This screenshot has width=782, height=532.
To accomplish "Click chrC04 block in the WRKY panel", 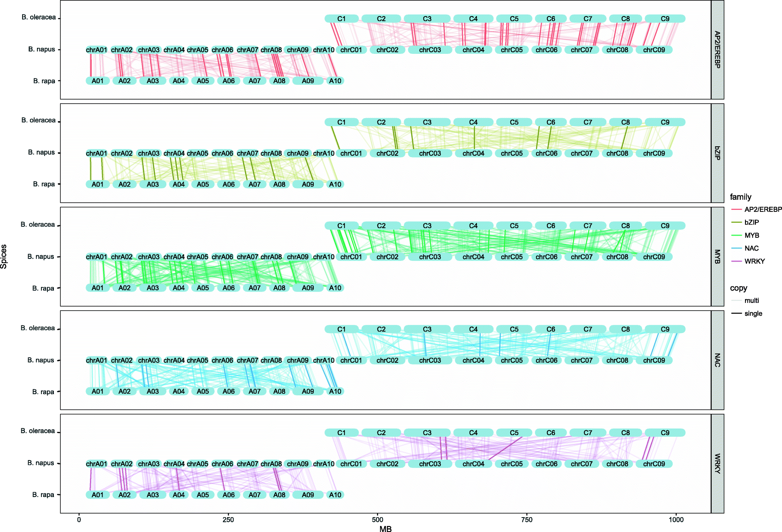I will [x=473, y=464].
